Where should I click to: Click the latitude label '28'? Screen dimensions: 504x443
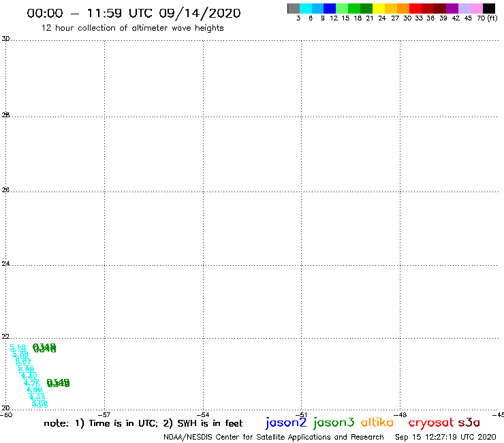click(x=5, y=115)
